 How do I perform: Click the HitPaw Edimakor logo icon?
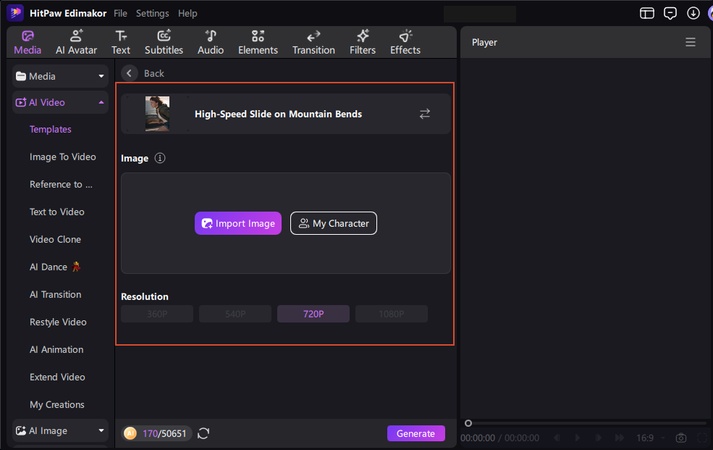point(15,13)
